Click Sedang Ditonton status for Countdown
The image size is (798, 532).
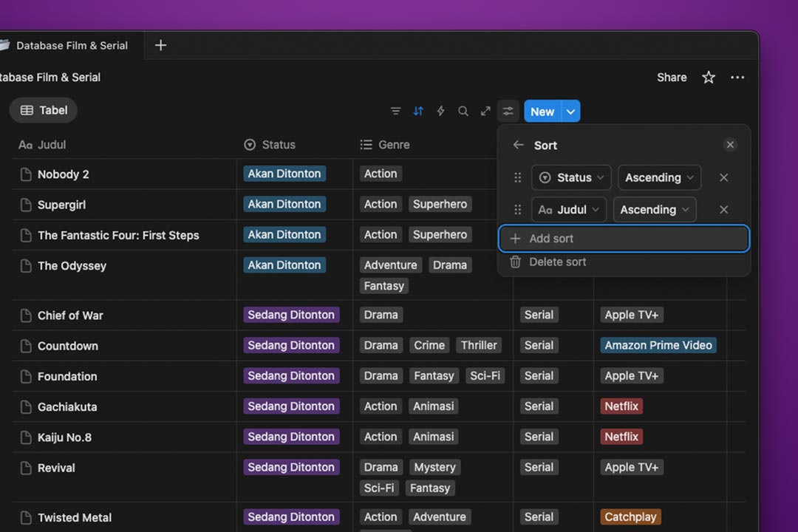[291, 346]
